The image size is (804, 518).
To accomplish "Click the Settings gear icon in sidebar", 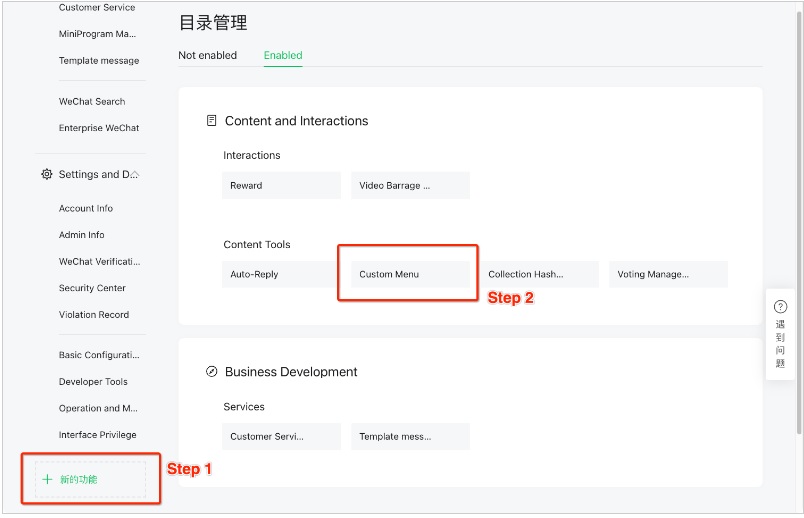I will tap(46, 174).
